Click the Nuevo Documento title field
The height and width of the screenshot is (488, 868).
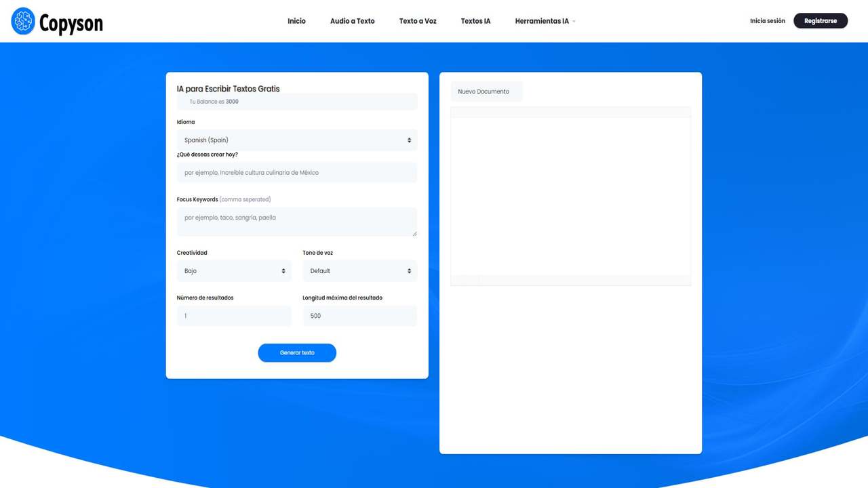click(x=486, y=91)
